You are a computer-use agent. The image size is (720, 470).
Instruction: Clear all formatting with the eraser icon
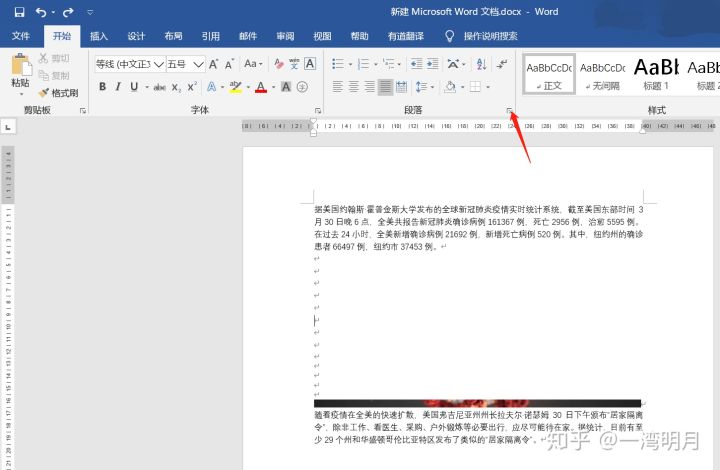point(278,64)
